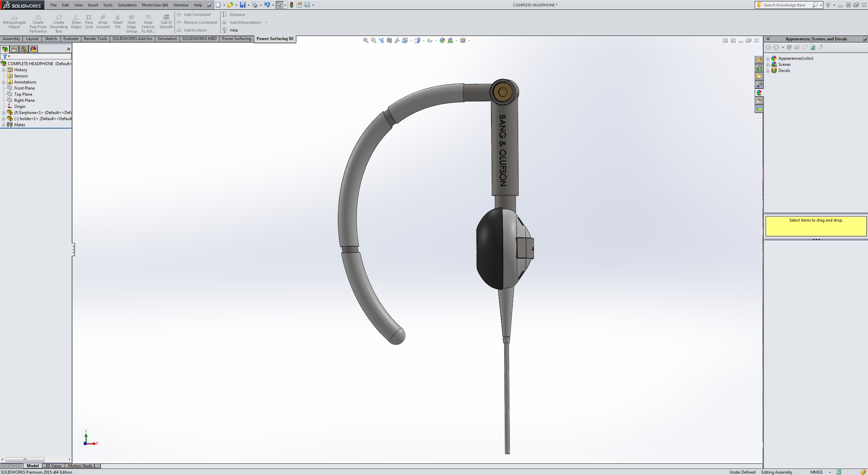
Task: Open the Select tool dropdown arrow
Action: point(285,5)
